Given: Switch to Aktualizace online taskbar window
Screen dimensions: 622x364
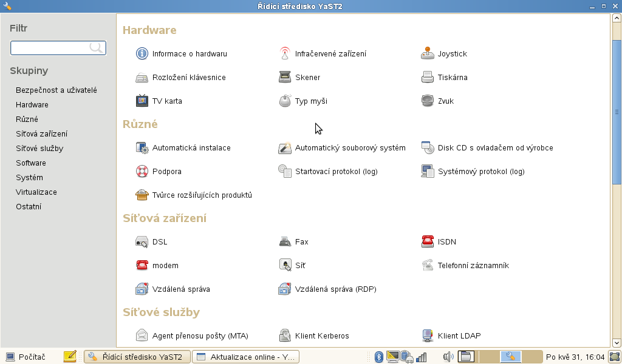Looking at the screenshot, I should (x=245, y=357).
